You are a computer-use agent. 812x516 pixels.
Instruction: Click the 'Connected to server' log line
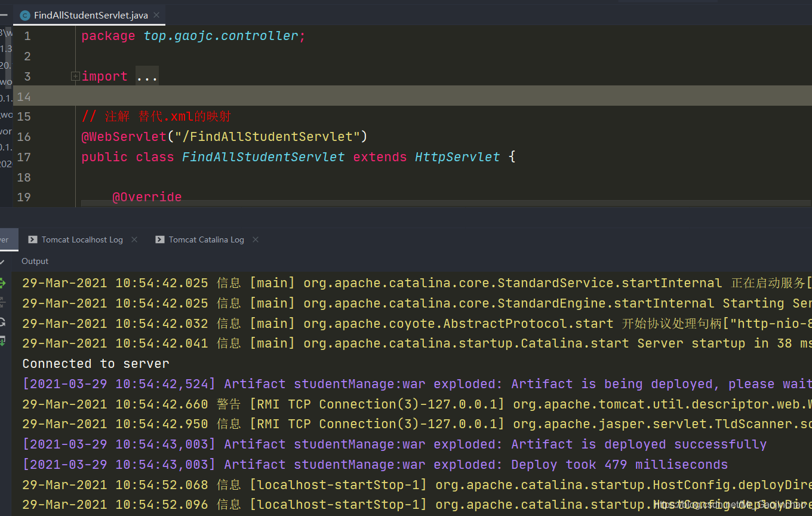tap(96, 364)
